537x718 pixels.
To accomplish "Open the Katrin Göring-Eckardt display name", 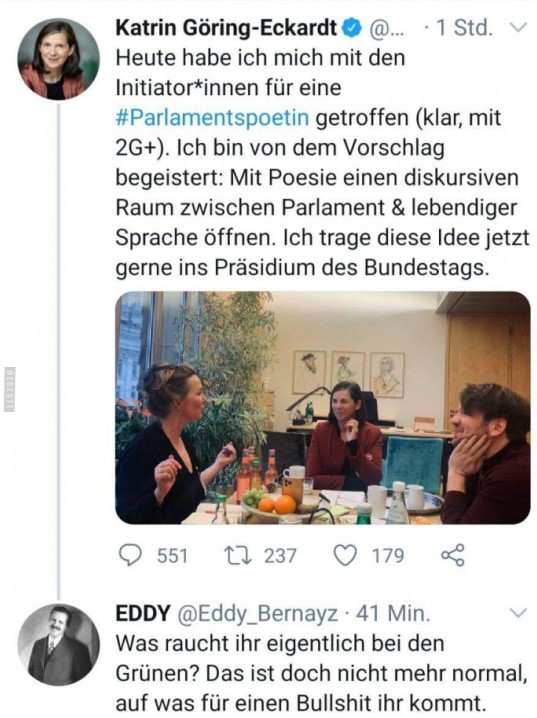I will tap(226, 28).
